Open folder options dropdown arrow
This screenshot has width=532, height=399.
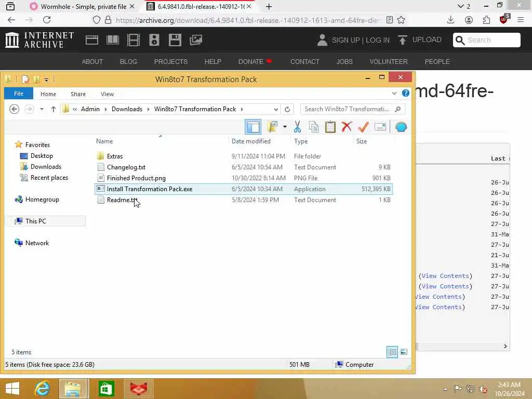coord(285,127)
